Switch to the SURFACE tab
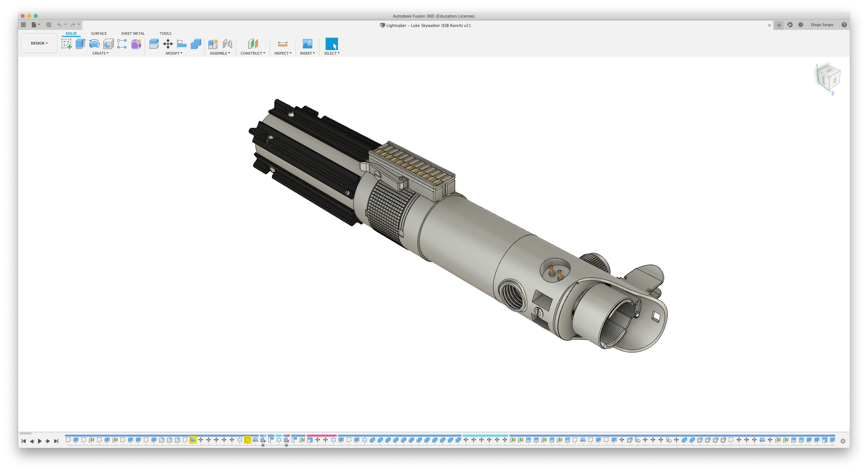This screenshot has width=868, height=472. (99, 33)
